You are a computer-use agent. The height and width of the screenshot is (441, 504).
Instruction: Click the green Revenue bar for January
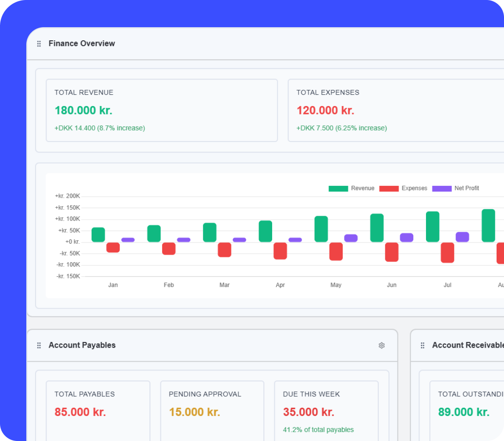[x=98, y=235]
